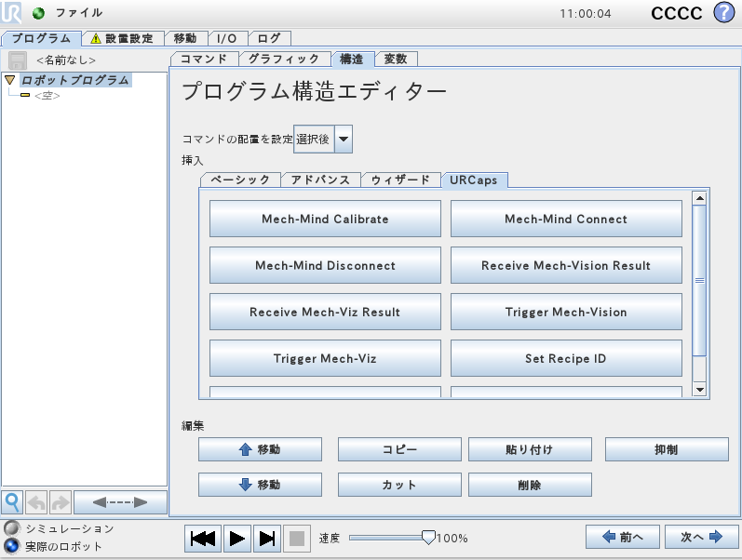Image resolution: width=742 pixels, height=560 pixels.
Task: Click the double-arrow tree width toggle button
Action: [120, 502]
